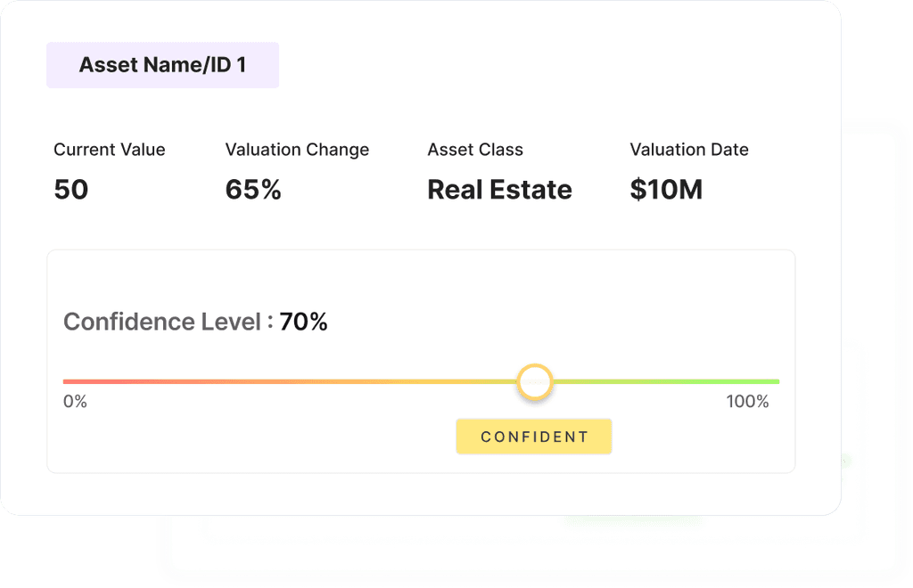
Task: Select the 65% valuation change figure
Action: (x=252, y=190)
